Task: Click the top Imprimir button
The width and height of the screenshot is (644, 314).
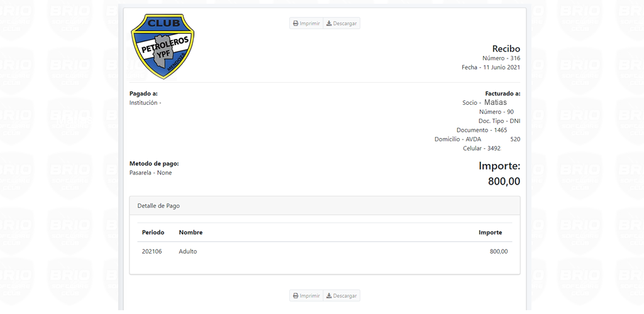Action: tap(306, 23)
